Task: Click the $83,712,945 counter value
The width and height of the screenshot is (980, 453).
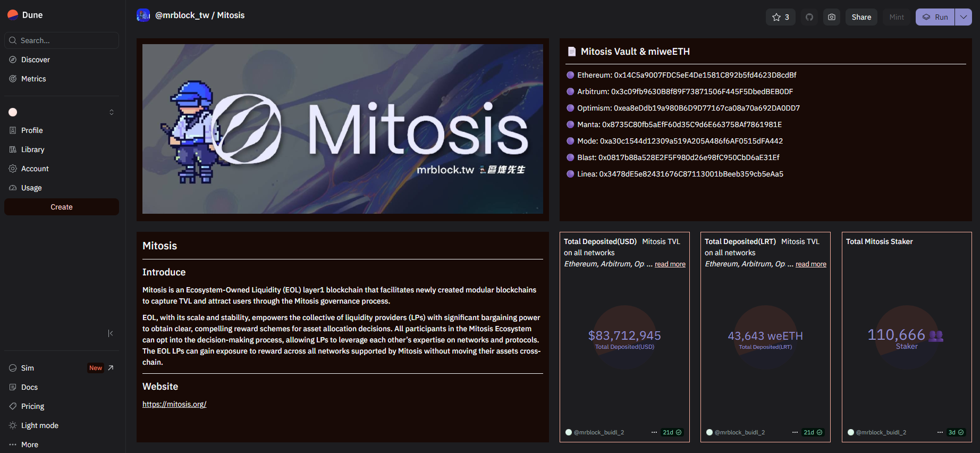Action: click(x=624, y=335)
